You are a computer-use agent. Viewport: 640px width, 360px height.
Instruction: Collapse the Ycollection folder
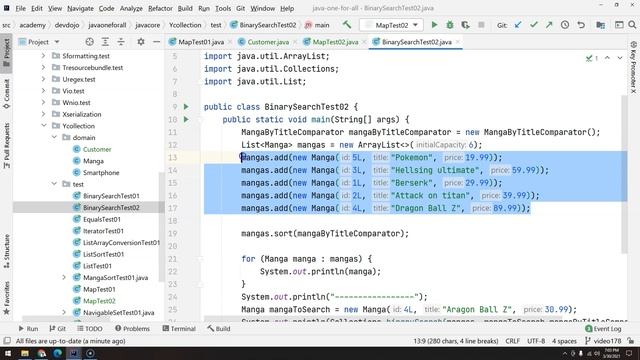point(44,126)
